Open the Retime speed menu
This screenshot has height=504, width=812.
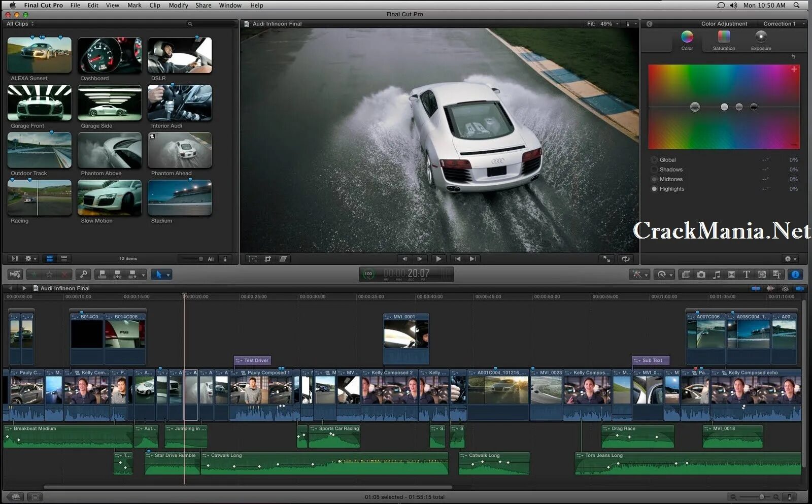[664, 275]
